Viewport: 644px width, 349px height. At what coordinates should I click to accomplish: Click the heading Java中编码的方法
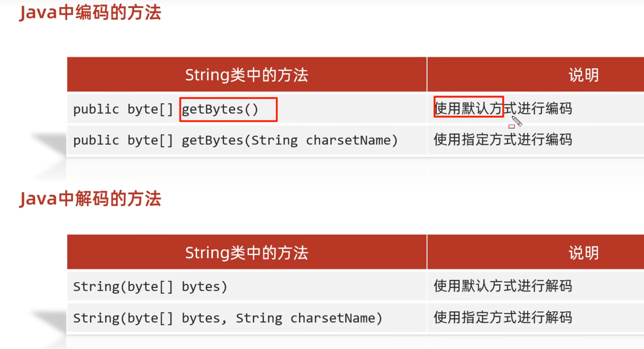point(90,13)
